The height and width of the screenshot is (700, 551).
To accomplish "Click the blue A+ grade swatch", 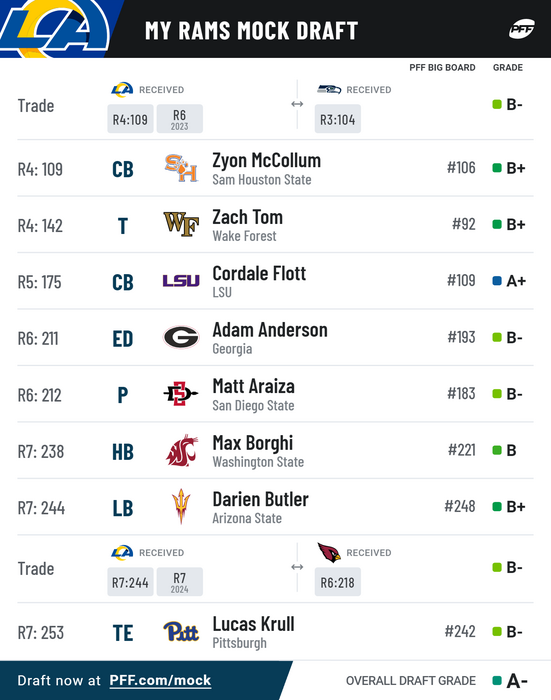I will tap(497, 281).
